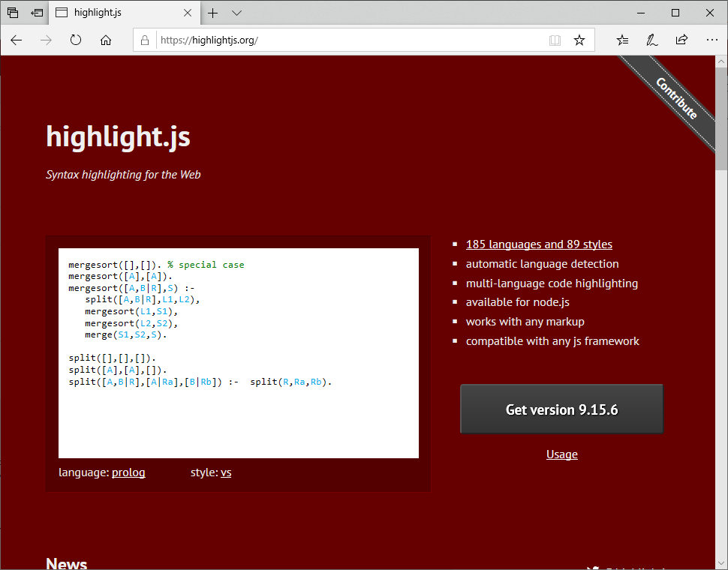Screen dimensions: 728x570
Task: View site security lock information
Action: click(x=145, y=40)
